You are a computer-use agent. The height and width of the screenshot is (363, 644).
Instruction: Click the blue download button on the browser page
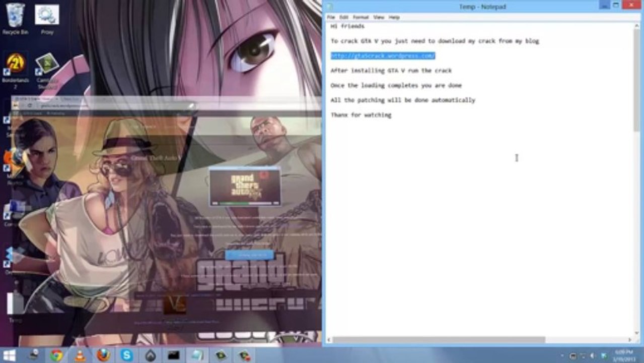click(250, 255)
